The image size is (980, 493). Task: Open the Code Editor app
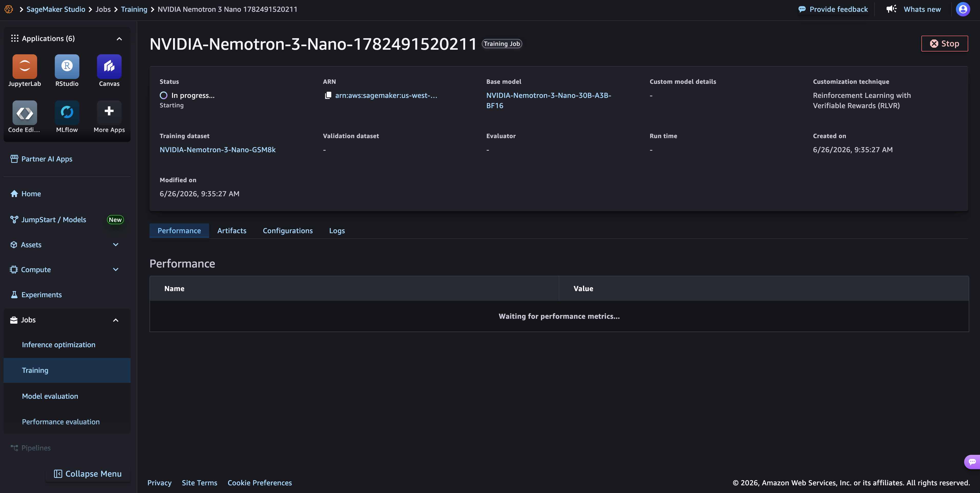click(x=24, y=112)
